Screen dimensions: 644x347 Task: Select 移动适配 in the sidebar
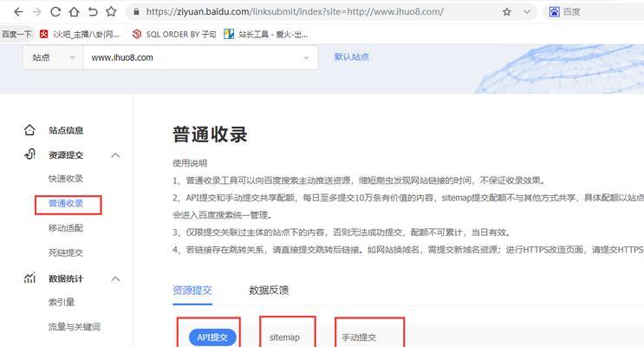coord(66,228)
